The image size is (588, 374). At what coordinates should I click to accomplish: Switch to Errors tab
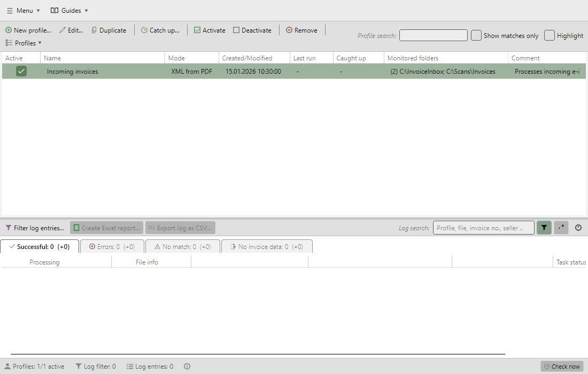click(x=112, y=247)
